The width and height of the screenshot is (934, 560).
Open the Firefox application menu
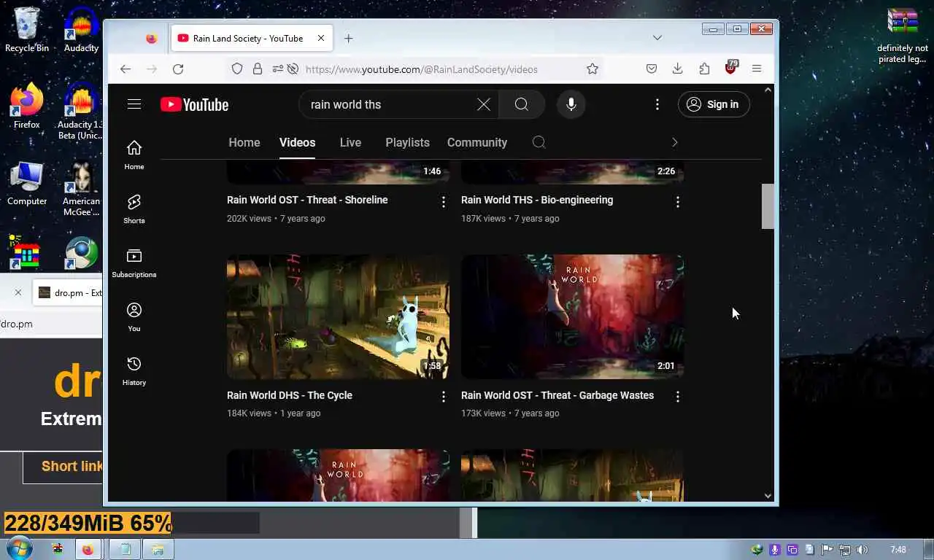(757, 69)
